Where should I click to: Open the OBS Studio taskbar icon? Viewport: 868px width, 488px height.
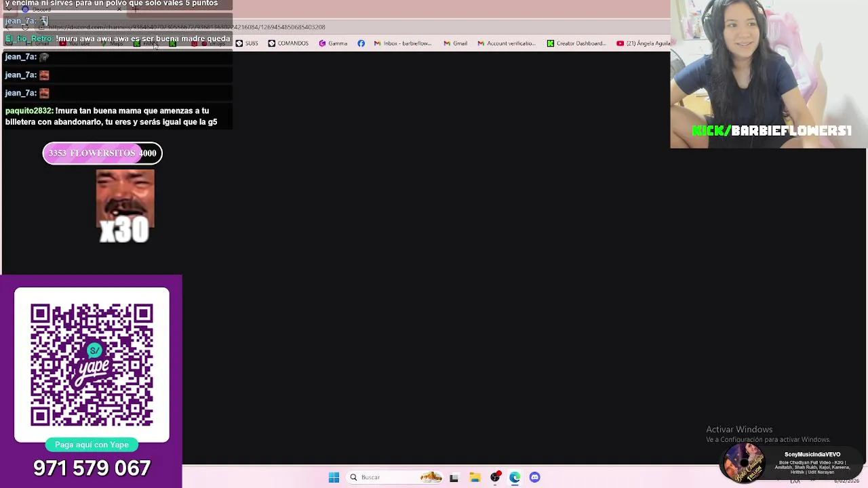(495, 477)
